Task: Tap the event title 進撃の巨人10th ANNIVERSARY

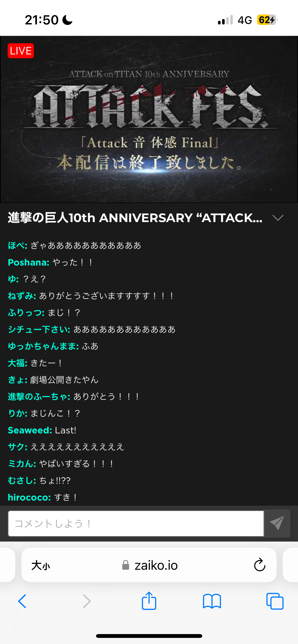Action: tap(135, 218)
